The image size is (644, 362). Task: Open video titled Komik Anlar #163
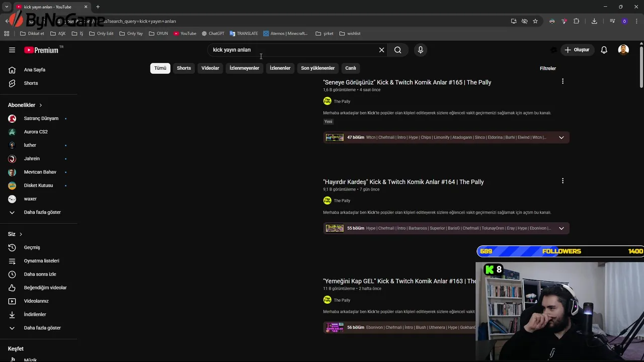tap(399, 281)
